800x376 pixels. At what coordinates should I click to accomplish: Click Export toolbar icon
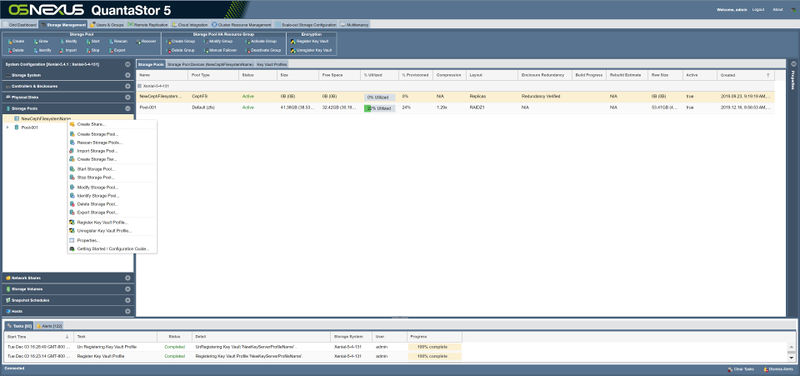point(110,51)
